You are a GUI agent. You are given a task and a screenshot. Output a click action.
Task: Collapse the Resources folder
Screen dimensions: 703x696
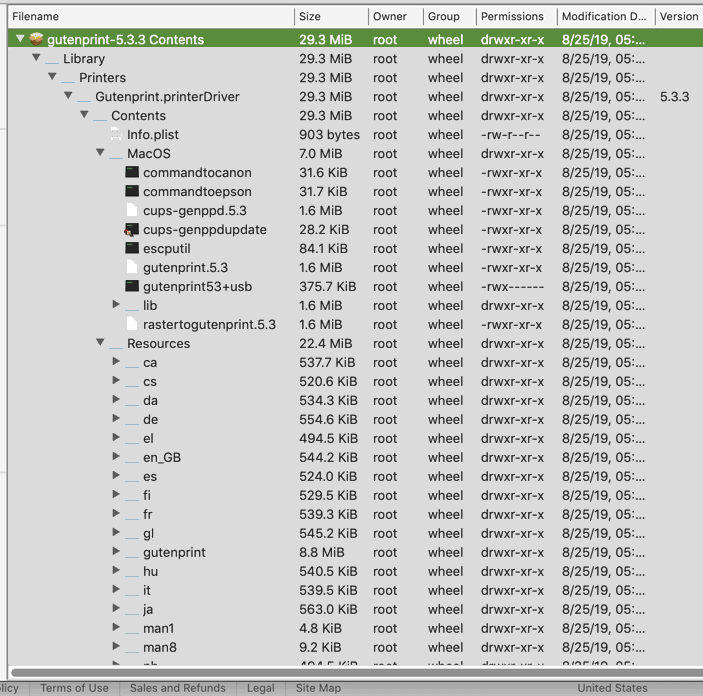pyautogui.click(x=100, y=343)
